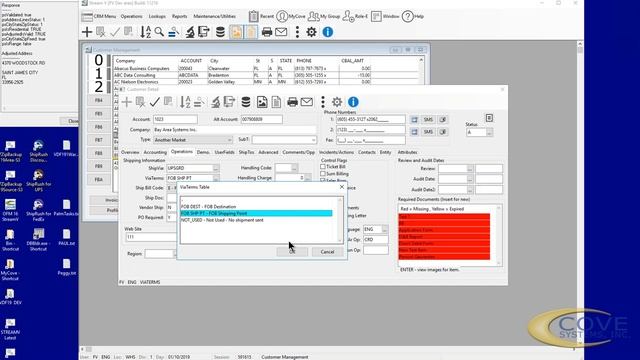Click the highlighted image icon in main toolbar
Screen dimensions: 640x360
coord(236,32)
